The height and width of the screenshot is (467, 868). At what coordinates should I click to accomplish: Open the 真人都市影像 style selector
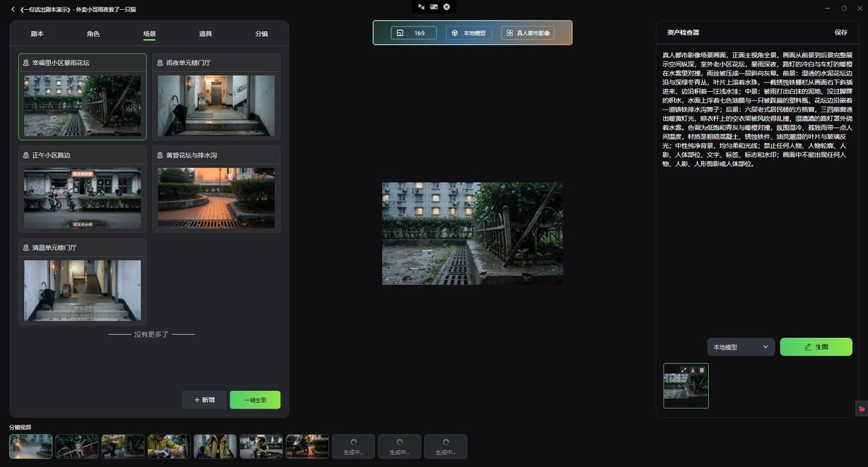[527, 33]
